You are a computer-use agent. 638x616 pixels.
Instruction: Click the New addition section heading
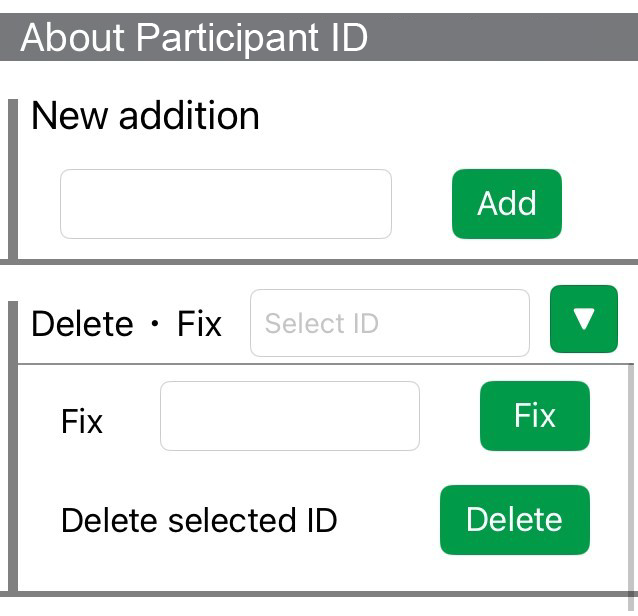point(145,116)
